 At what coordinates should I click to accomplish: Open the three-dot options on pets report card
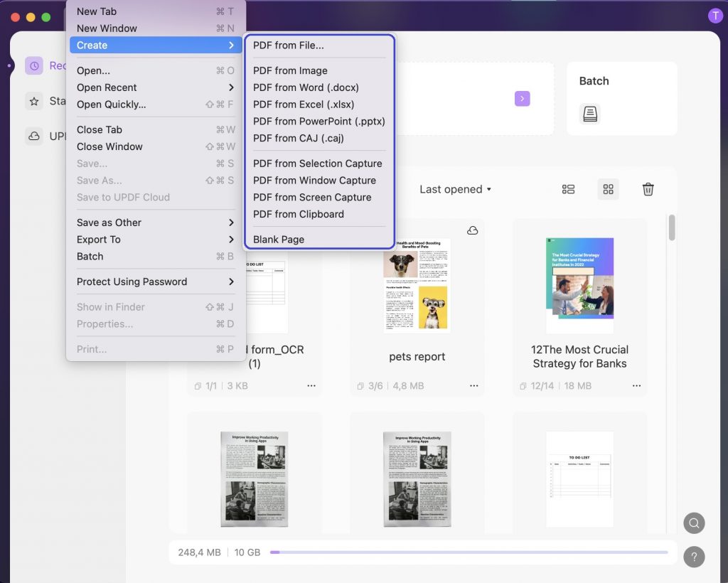coord(474,385)
